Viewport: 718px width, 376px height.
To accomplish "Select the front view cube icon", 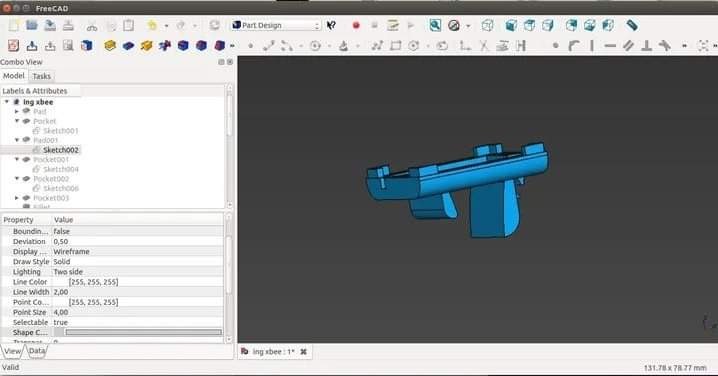I will [x=511, y=25].
